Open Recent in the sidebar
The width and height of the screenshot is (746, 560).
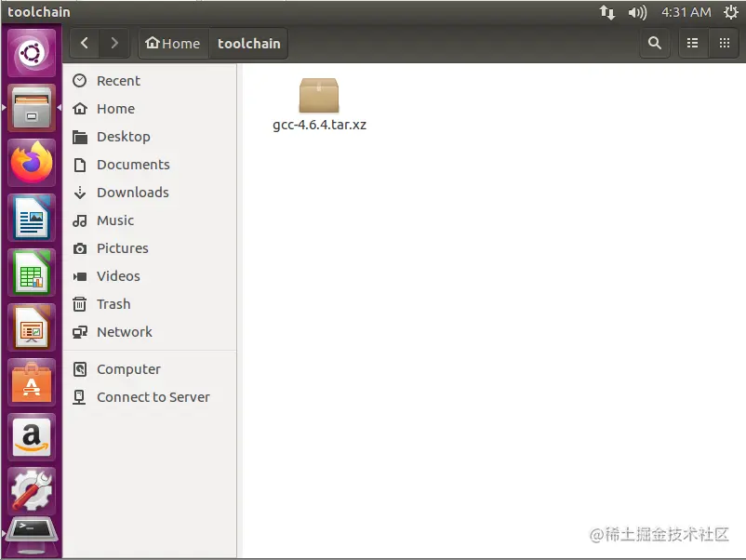(150, 81)
